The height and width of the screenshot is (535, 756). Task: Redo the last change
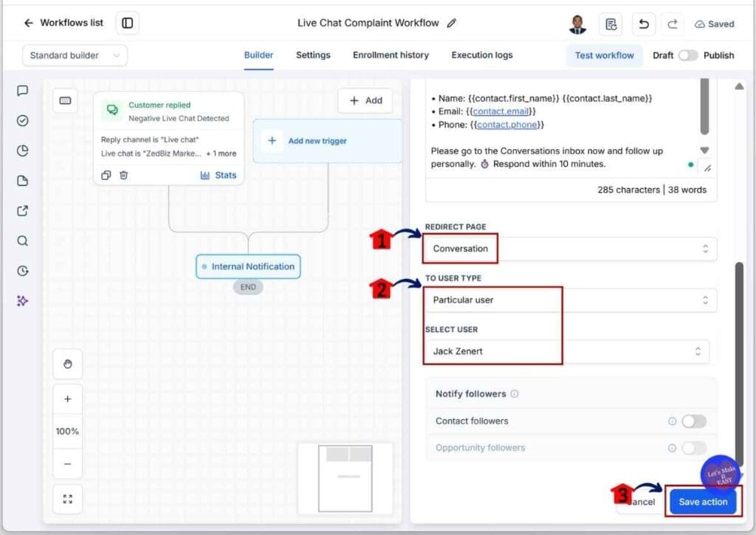click(x=673, y=24)
